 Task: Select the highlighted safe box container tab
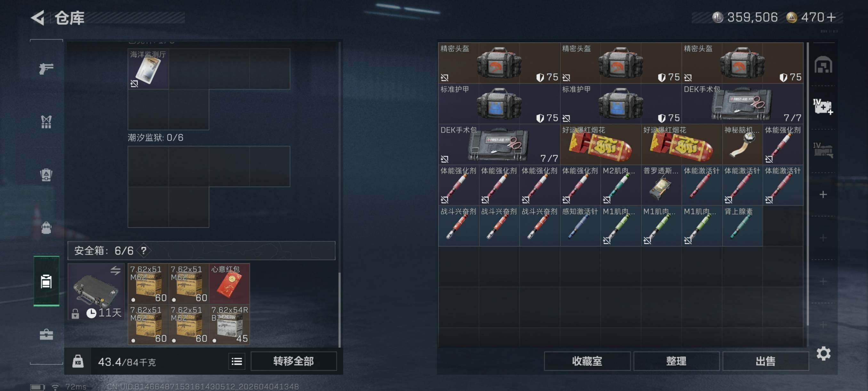(x=46, y=281)
